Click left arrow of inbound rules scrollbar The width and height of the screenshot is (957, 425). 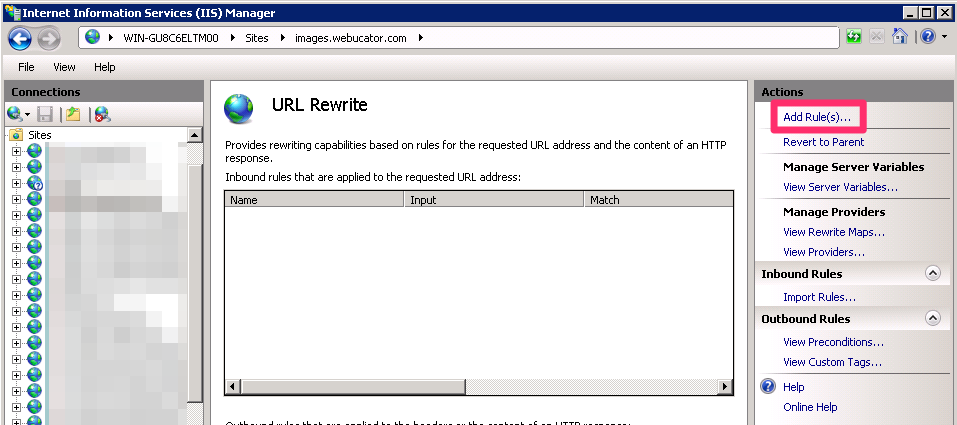(x=233, y=387)
